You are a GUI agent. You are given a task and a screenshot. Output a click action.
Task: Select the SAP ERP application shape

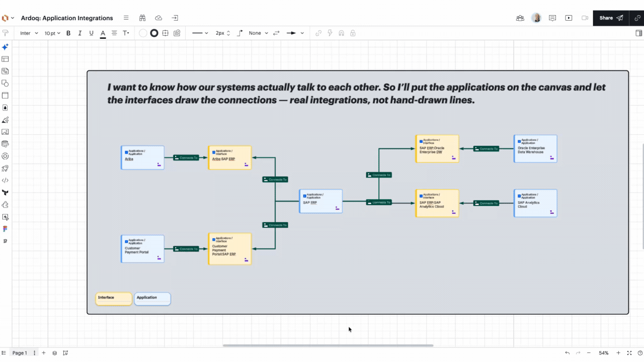320,201
